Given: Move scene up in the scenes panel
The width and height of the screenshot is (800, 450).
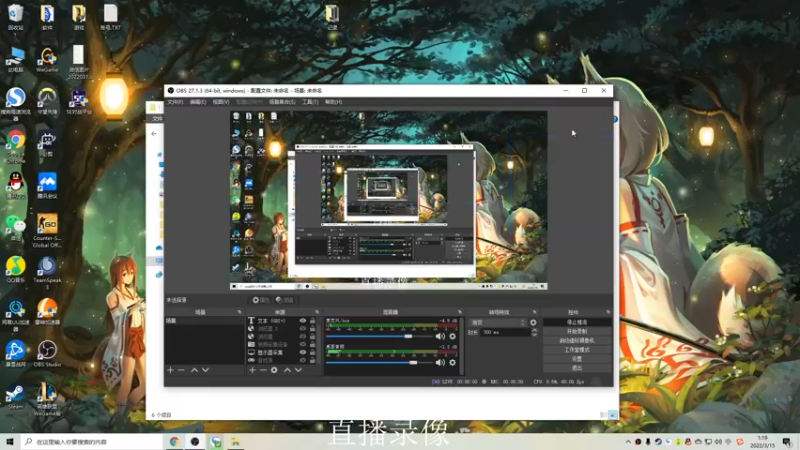Looking at the screenshot, I should [x=194, y=370].
